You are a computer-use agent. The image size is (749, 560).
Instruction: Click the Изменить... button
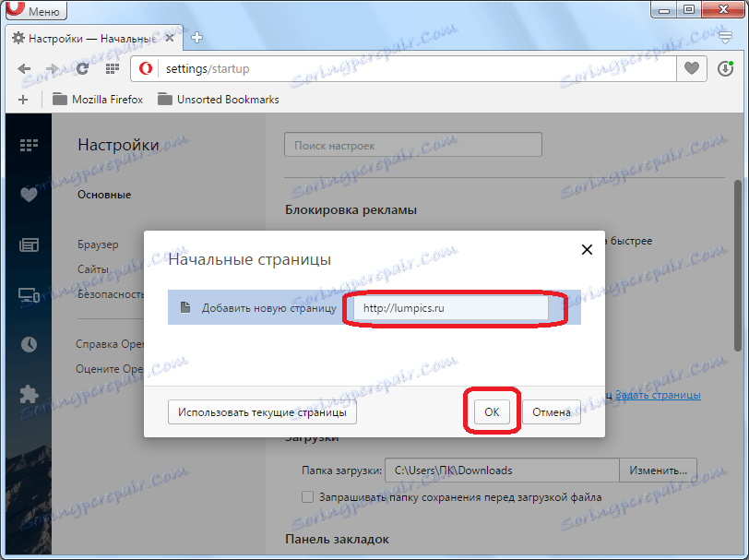[659, 471]
